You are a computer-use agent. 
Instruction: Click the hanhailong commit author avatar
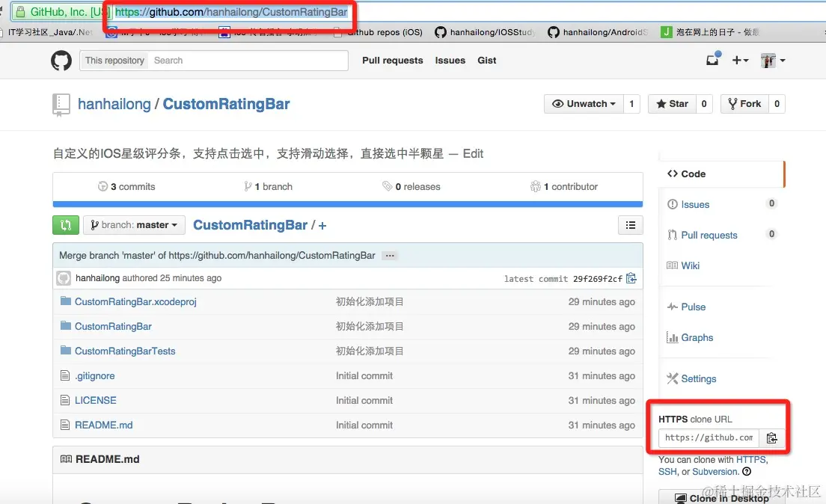point(64,278)
